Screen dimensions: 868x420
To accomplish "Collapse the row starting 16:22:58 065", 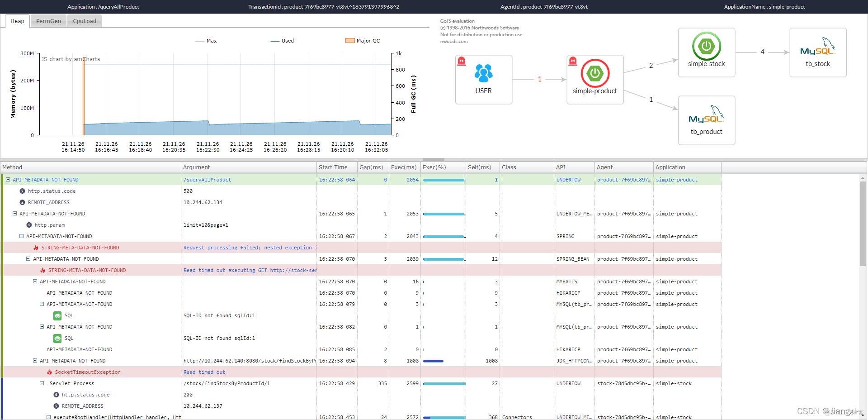I will [14, 214].
